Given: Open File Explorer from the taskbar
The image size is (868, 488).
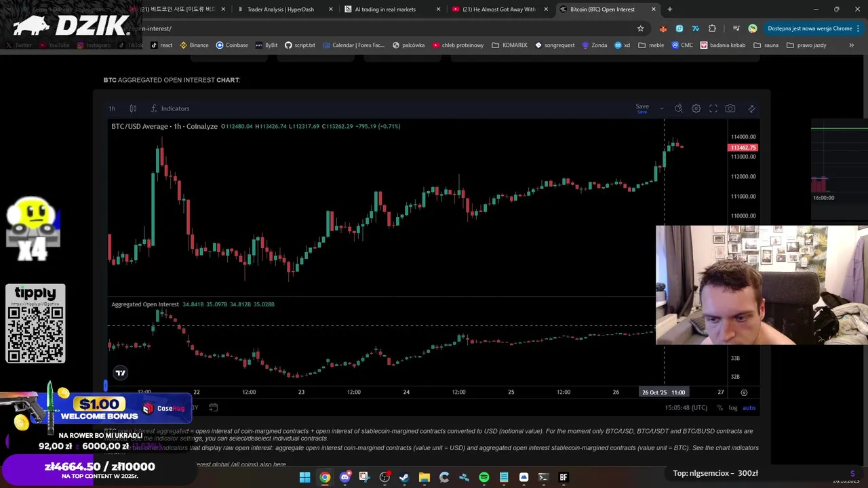Looking at the screenshot, I should (x=425, y=477).
